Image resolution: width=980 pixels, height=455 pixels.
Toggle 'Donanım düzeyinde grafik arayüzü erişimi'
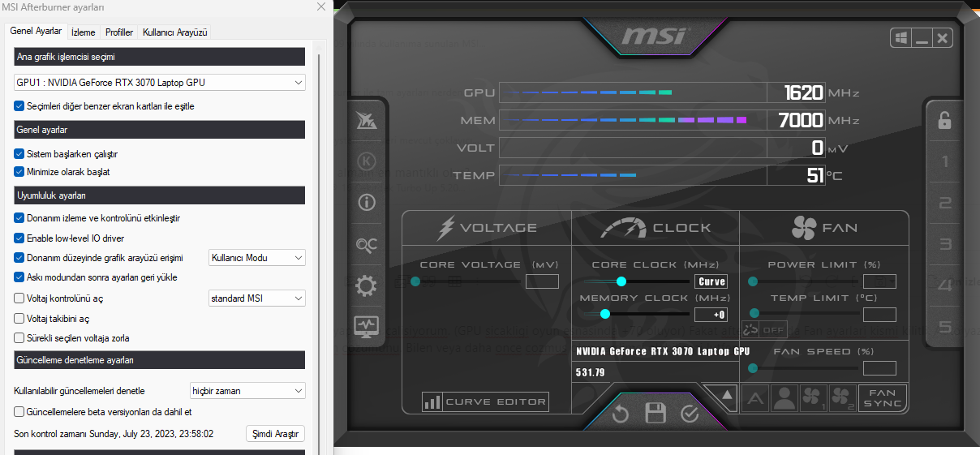pos(19,258)
